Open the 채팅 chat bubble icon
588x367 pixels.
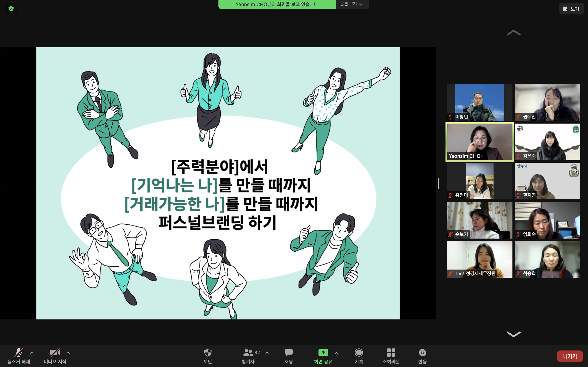click(288, 353)
